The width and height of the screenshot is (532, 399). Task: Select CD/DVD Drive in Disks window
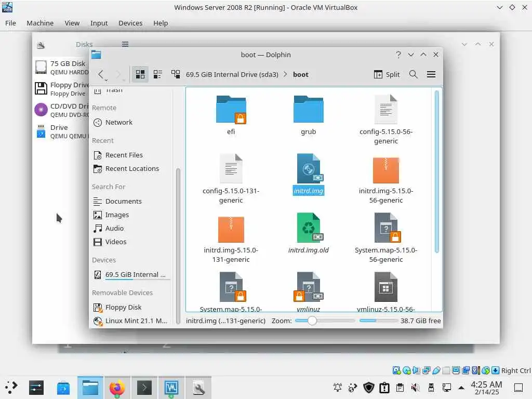click(x=61, y=110)
